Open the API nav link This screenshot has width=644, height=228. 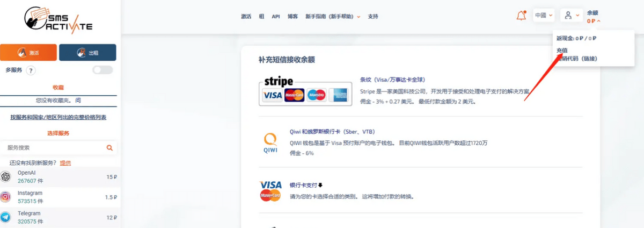(276, 17)
